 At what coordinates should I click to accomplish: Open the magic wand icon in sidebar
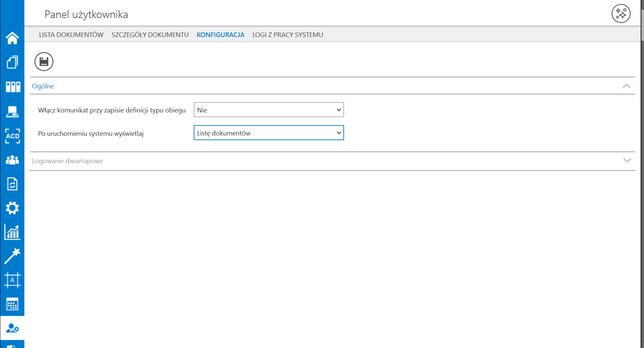[12, 256]
